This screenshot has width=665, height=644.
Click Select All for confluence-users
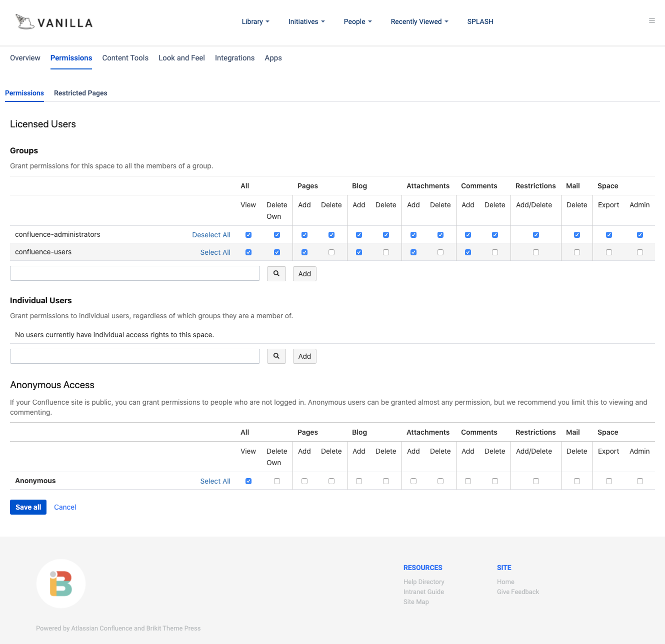click(x=215, y=252)
